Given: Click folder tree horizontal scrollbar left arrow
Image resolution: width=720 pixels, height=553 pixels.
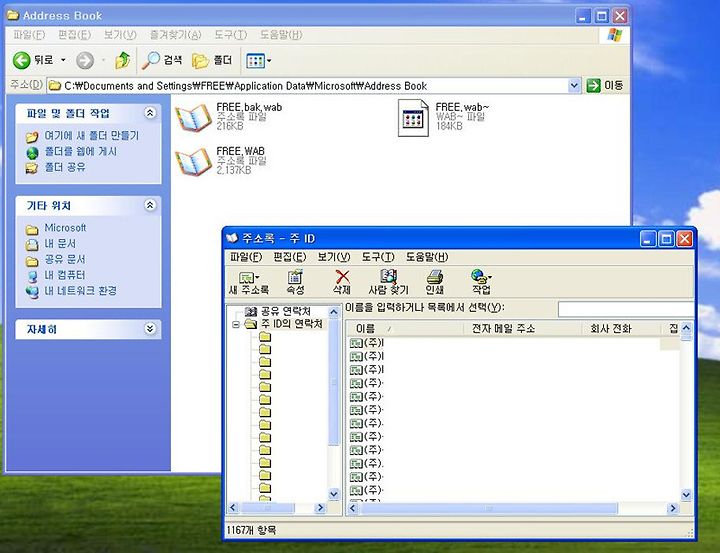Looking at the screenshot, I should point(233,508).
